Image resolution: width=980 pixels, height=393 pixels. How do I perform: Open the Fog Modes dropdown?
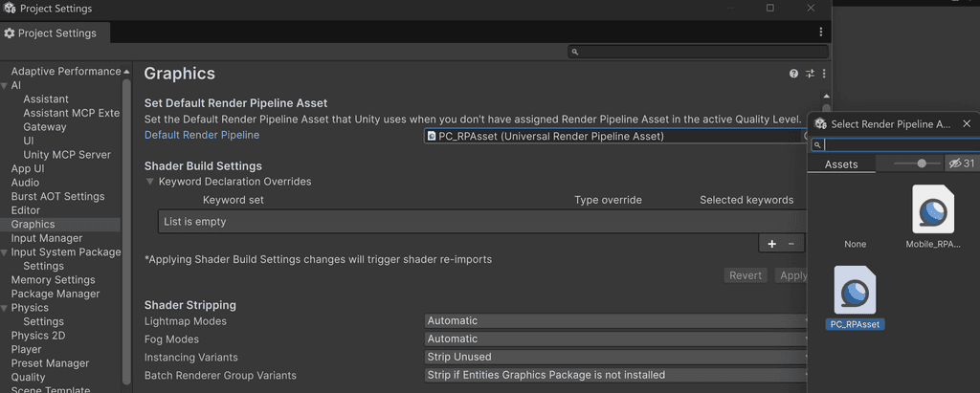coord(615,339)
